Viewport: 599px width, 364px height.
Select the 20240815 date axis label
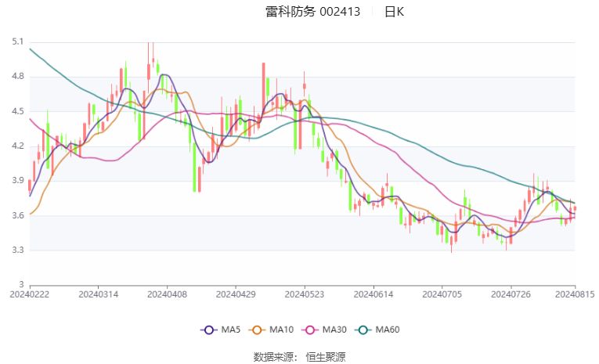[x=575, y=294]
